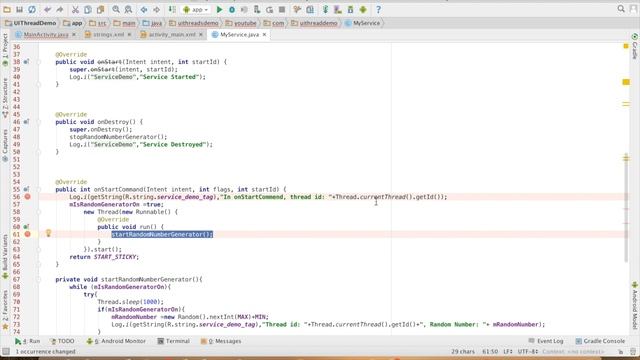Click the intention light bulb on line 61
Viewport: 640px width, 360px height.
[x=48, y=233]
